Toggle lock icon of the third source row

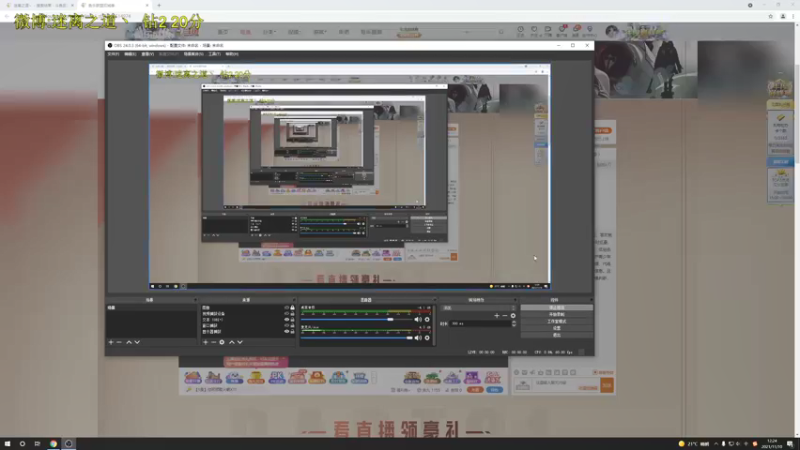tap(292, 320)
